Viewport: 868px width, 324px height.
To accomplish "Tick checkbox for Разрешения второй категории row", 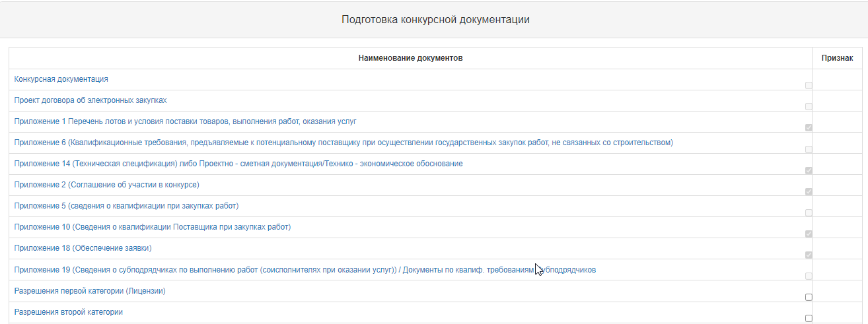I will (x=809, y=318).
